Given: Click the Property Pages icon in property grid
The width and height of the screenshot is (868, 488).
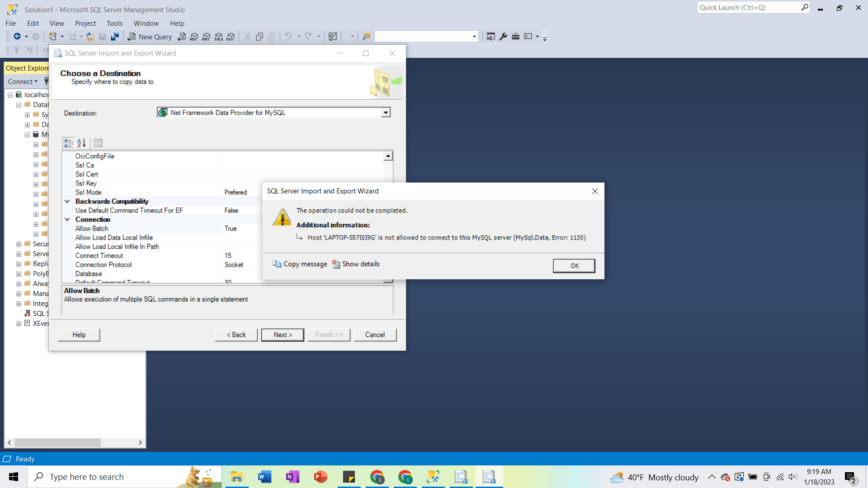Looking at the screenshot, I should click(98, 143).
